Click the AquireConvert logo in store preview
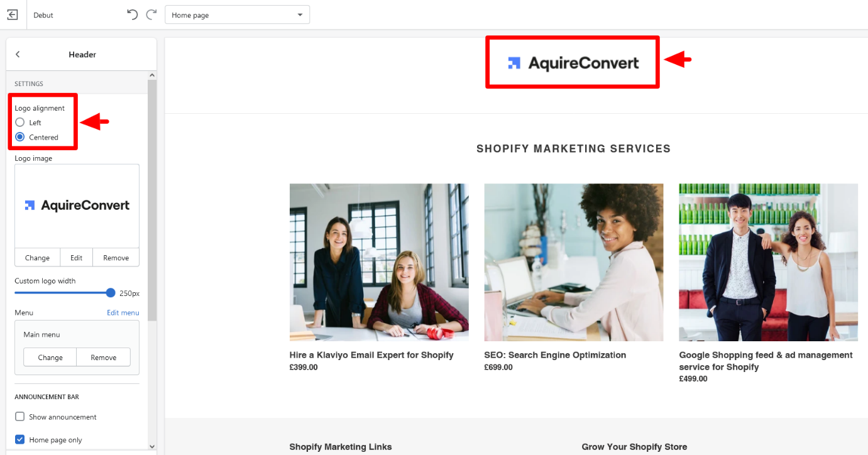This screenshot has height=455, width=868. pyautogui.click(x=573, y=63)
